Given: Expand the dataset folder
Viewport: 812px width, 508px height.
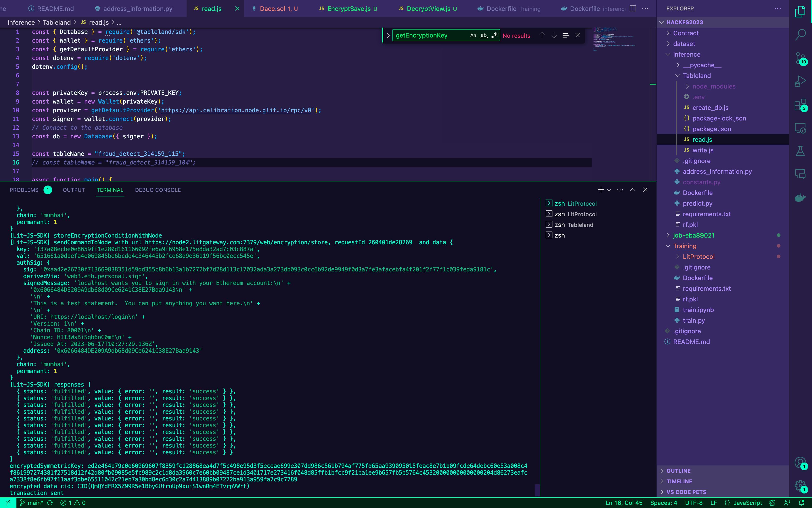Looking at the screenshot, I should pyautogui.click(x=684, y=44).
